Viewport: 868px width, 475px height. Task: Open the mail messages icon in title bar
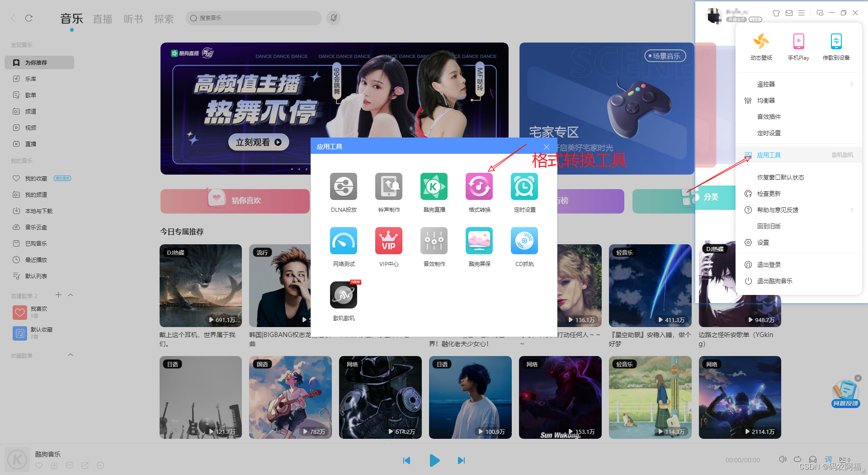click(x=789, y=13)
